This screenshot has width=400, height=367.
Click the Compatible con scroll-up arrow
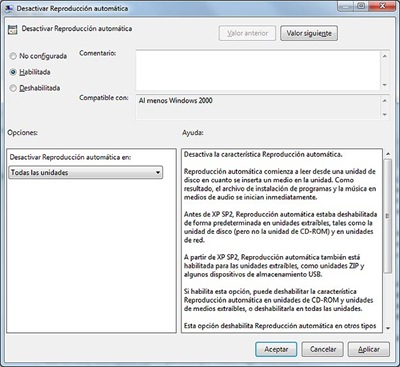point(385,100)
